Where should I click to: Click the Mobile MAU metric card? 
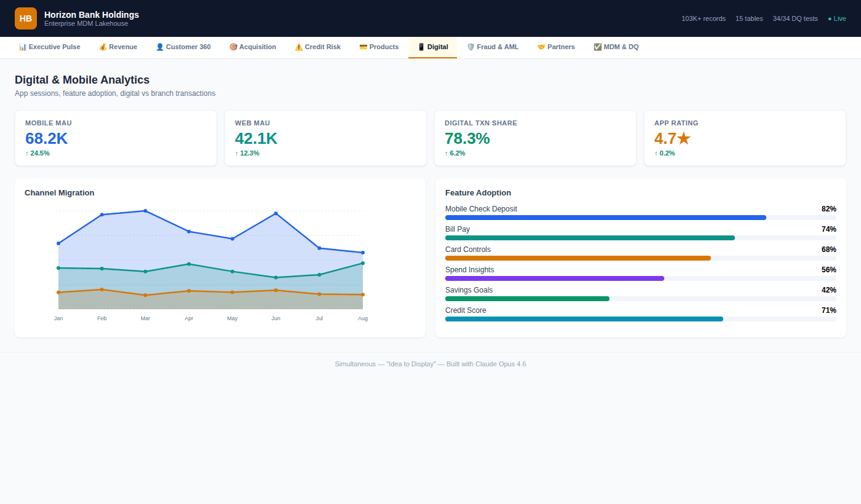tap(116, 138)
